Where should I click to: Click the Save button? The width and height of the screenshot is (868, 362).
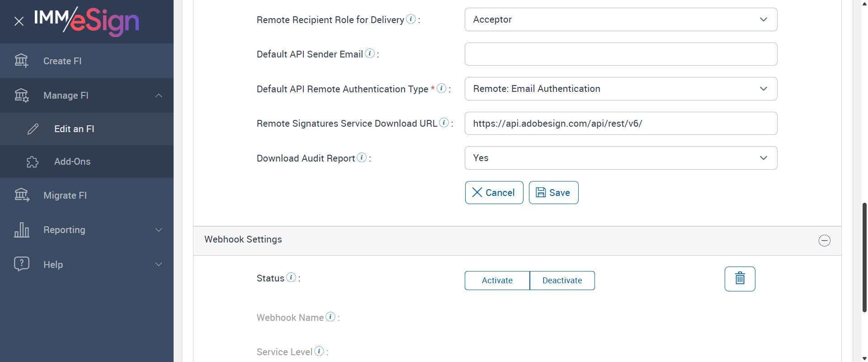[x=553, y=193]
